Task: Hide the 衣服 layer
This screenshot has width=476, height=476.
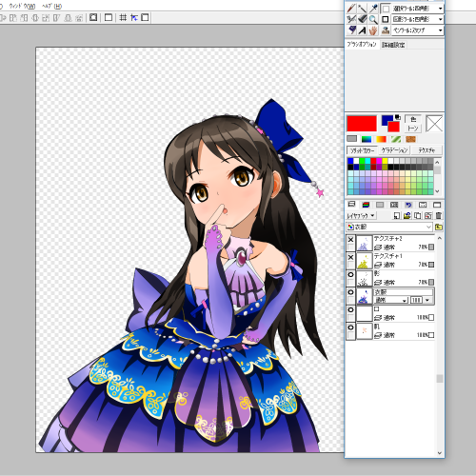Action: click(x=350, y=292)
